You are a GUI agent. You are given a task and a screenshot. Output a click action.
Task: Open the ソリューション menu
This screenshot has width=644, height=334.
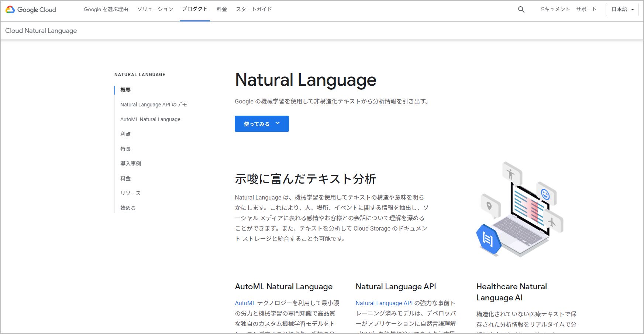coord(155,9)
